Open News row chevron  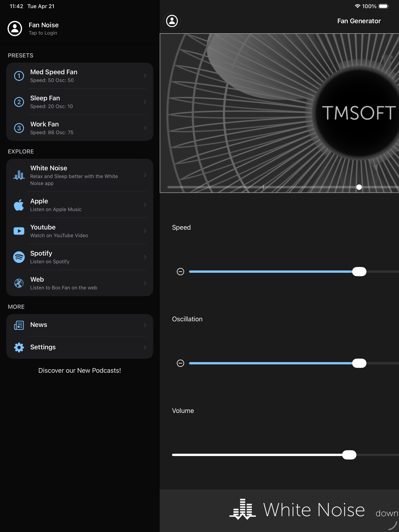click(x=145, y=325)
